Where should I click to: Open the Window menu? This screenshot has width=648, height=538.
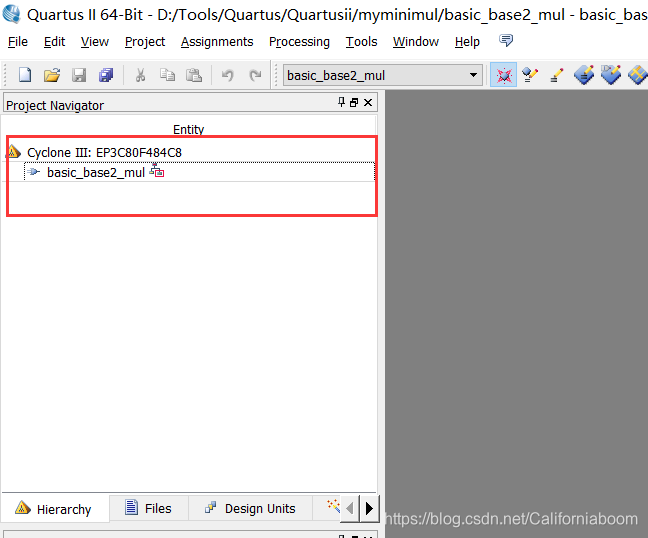click(416, 42)
